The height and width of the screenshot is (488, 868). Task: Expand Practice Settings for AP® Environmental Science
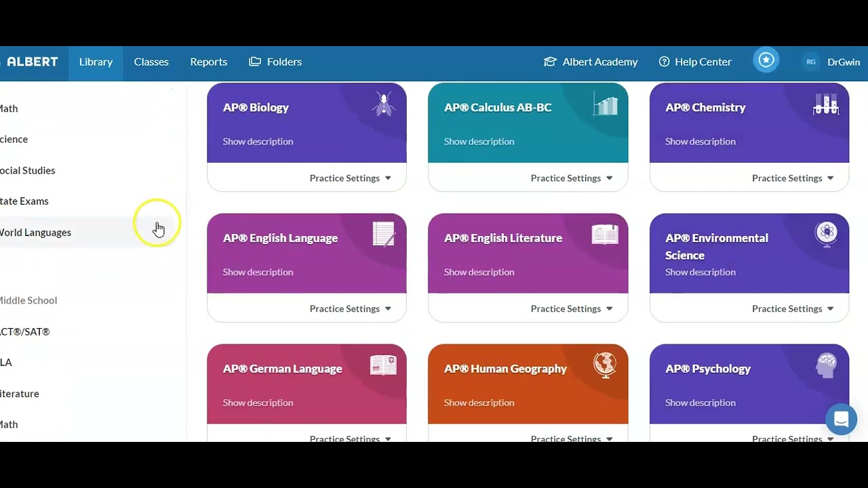(793, 308)
